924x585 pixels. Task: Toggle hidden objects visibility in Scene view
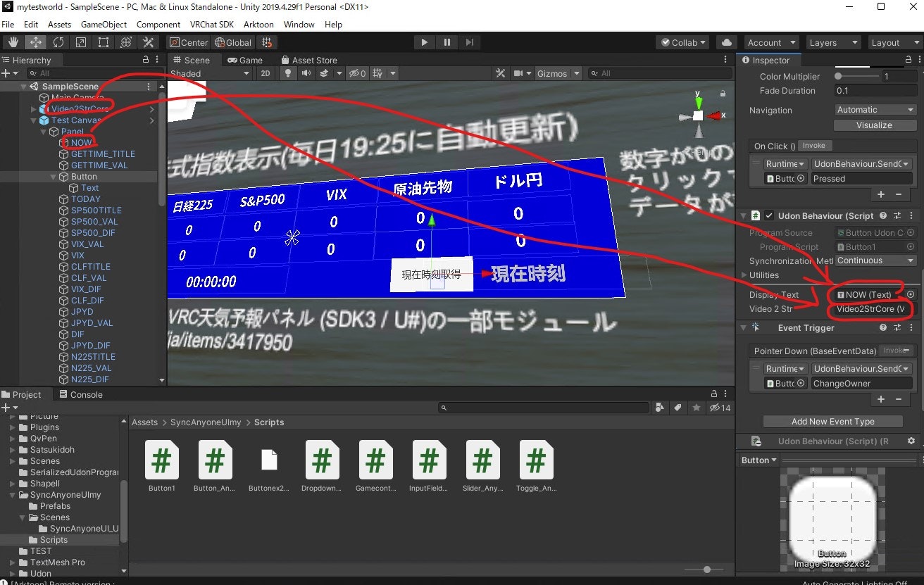358,73
